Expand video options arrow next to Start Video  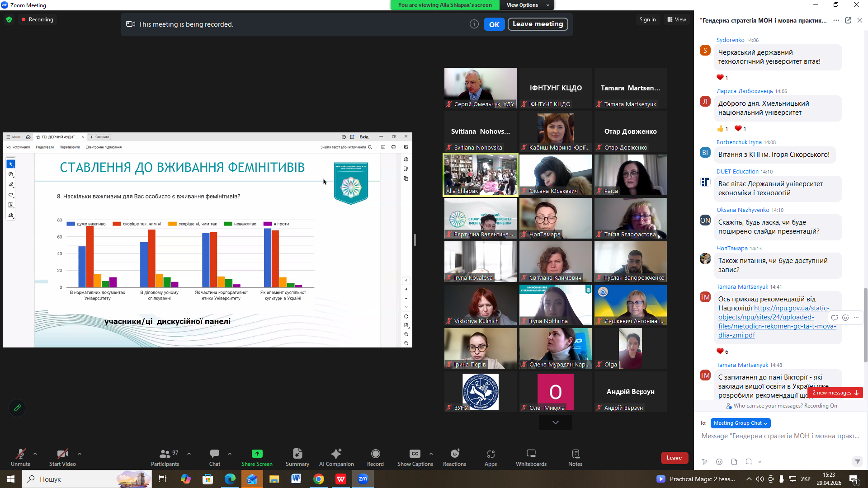coord(80,454)
